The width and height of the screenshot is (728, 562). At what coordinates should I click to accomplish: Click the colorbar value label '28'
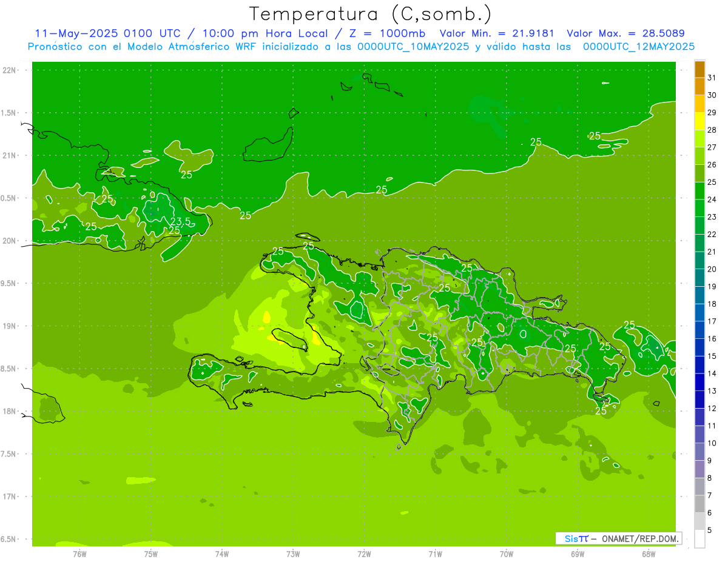712,130
